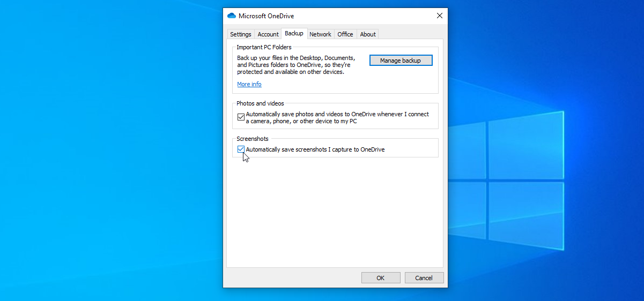
Task: Click the Manage backup button
Action: click(x=401, y=61)
